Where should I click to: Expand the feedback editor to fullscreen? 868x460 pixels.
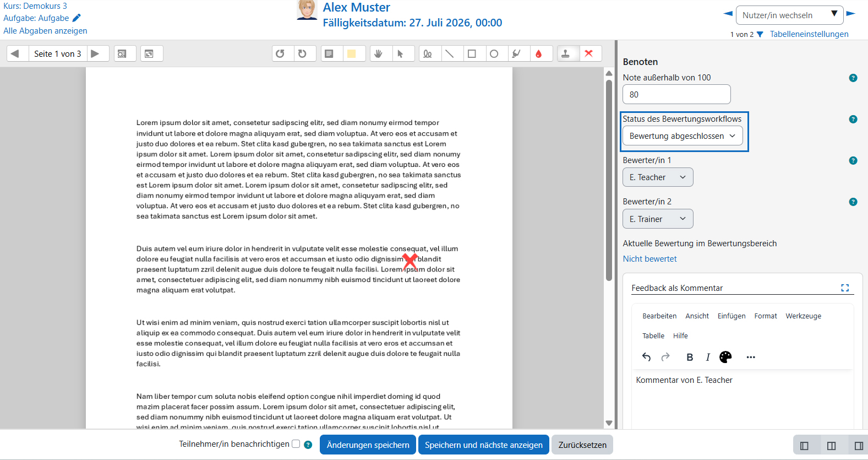pyautogui.click(x=845, y=288)
